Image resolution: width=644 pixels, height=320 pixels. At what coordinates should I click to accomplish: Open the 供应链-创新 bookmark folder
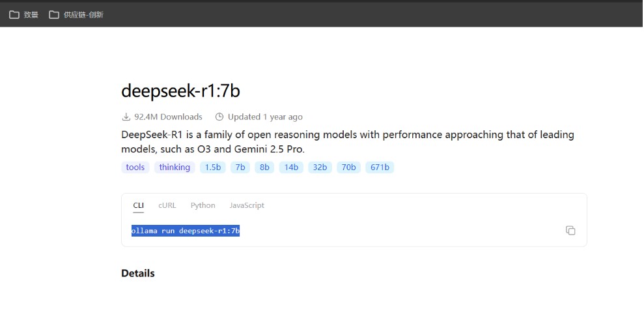coord(76,15)
